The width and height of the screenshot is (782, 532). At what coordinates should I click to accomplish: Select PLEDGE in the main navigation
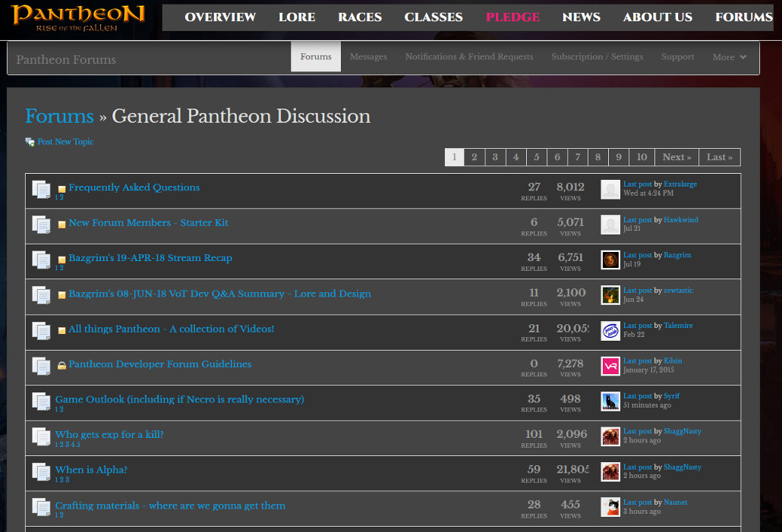[x=512, y=17]
